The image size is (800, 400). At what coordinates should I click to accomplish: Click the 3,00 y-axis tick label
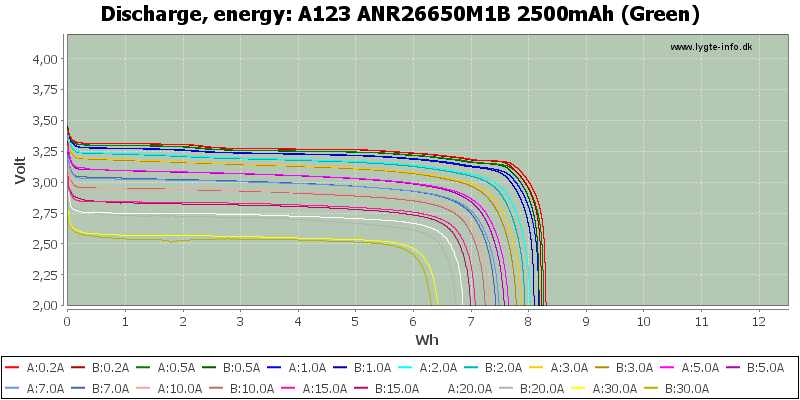click(x=47, y=182)
